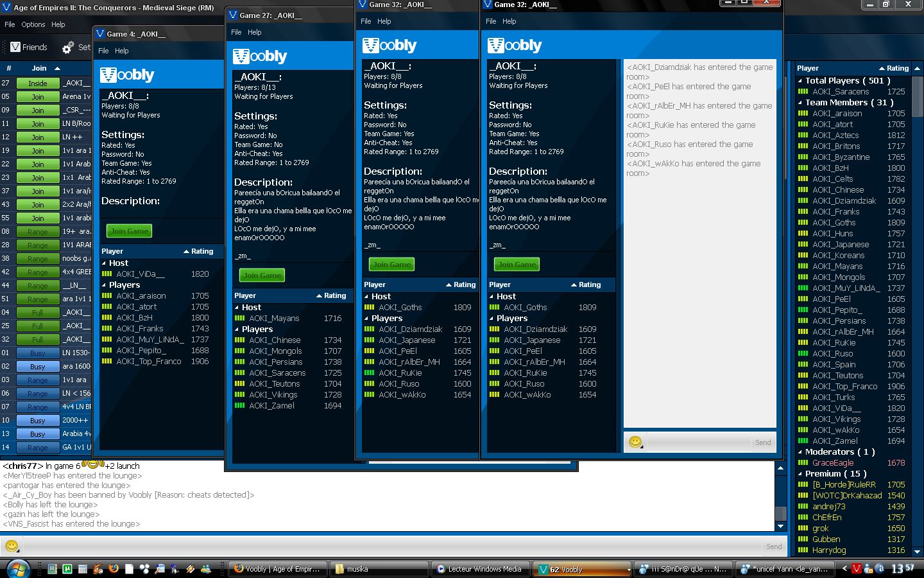Image resolution: width=924 pixels, height=578 pixels.
Task: Launch uTorrent from the quick launch bar
Action: [67, 569]
